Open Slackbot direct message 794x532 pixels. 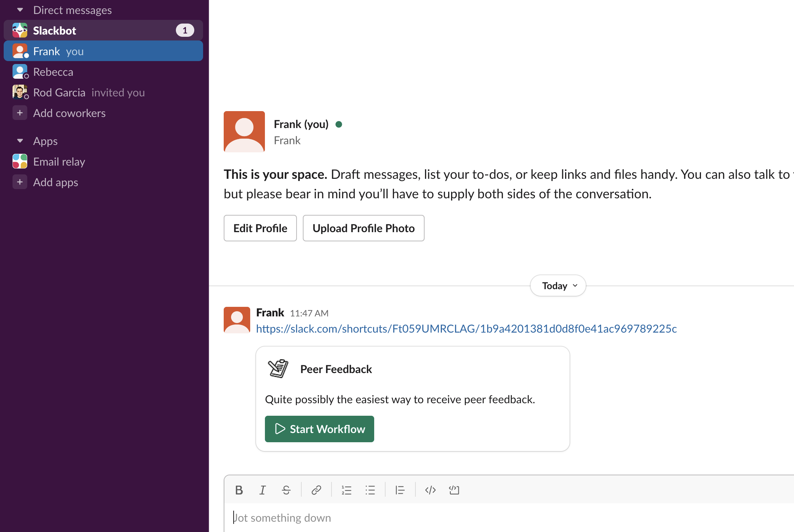[x=54, y=31]
